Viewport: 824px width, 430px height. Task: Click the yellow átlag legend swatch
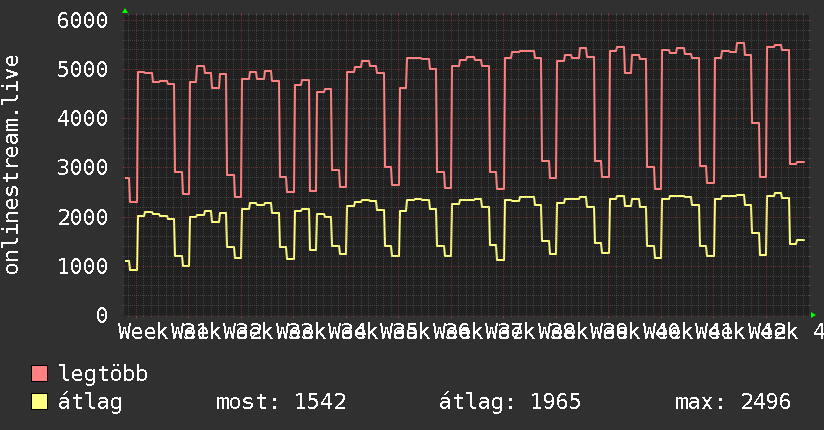(x=40, y=402)
